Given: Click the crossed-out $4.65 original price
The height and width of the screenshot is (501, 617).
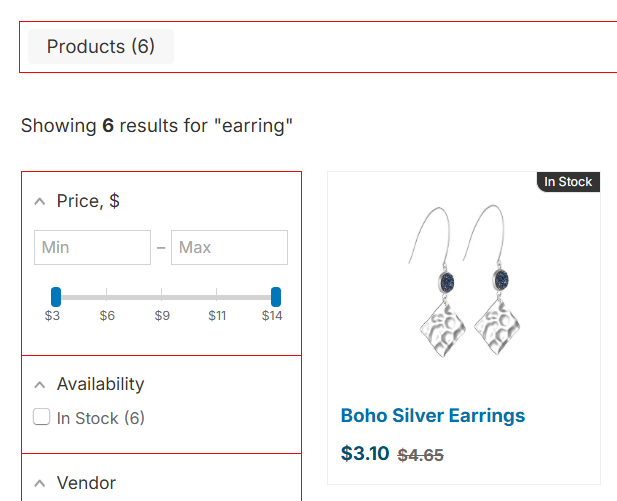Looking at the screenshot, I should [x=420, y=455].
